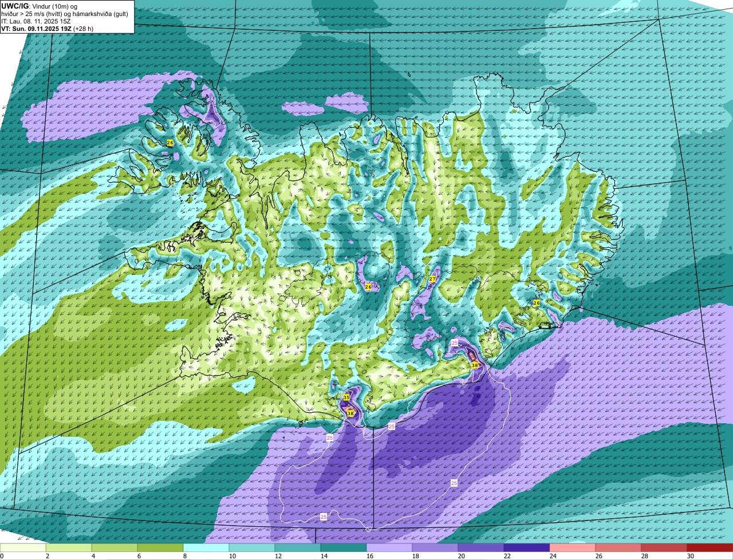Click the legend scale label "14"
The image size is (733, 560).
pyautogui.click(x=324, y=556)
